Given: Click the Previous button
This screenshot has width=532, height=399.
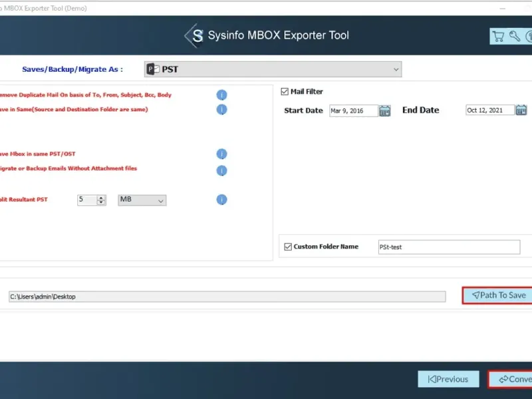Looking at the screenshot, I should [448, 379].
